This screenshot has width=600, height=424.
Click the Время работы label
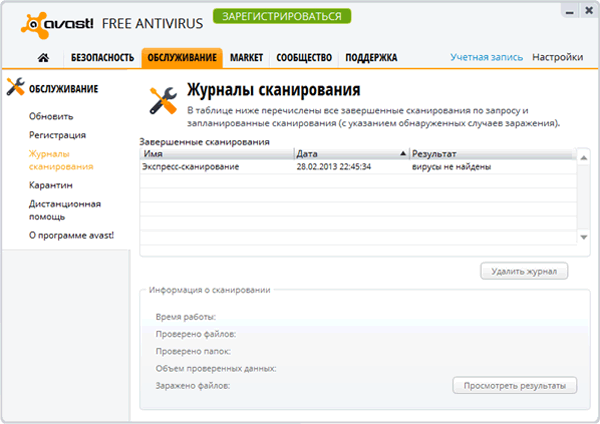click(x=186, y=317)
